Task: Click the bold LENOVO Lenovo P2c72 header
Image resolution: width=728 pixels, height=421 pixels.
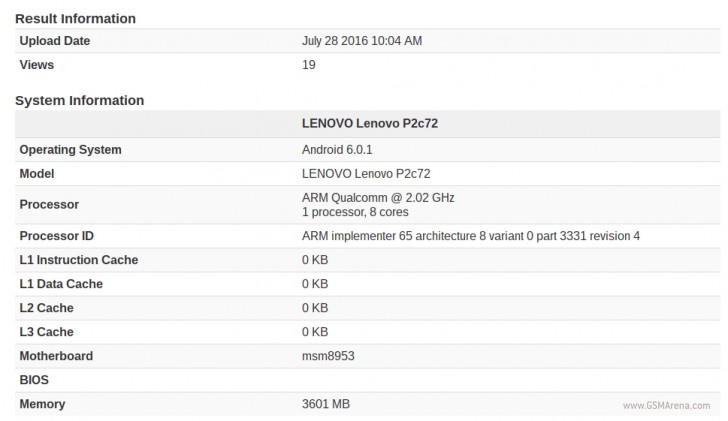Action: (x=370, y=124)
